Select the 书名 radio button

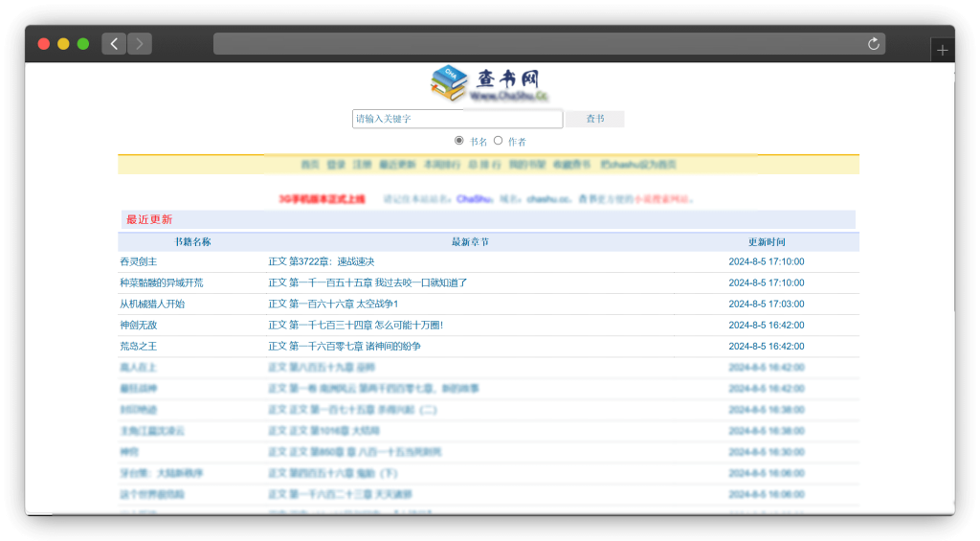click(459, 141)
